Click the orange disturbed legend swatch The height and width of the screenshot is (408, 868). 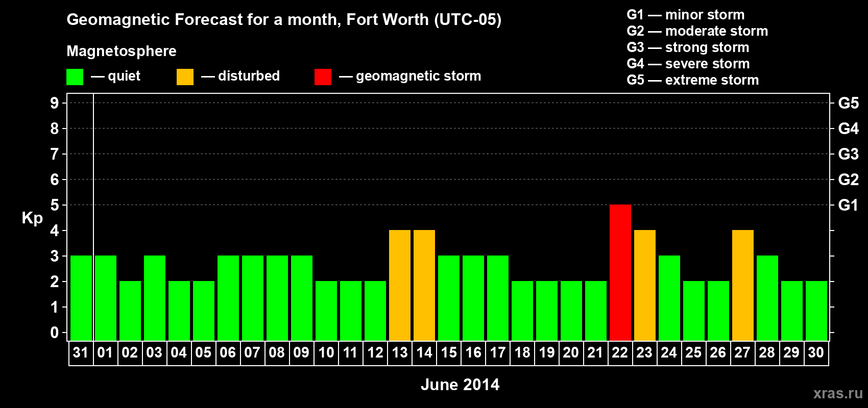click(185, 77)
